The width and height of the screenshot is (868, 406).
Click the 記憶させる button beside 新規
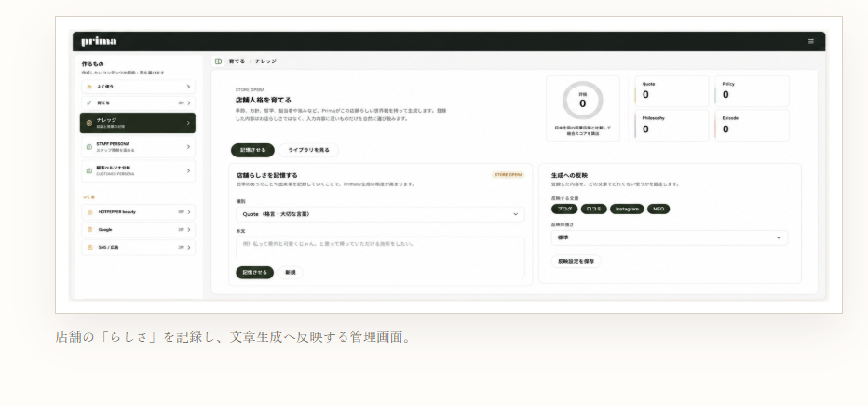pos(254,273)
